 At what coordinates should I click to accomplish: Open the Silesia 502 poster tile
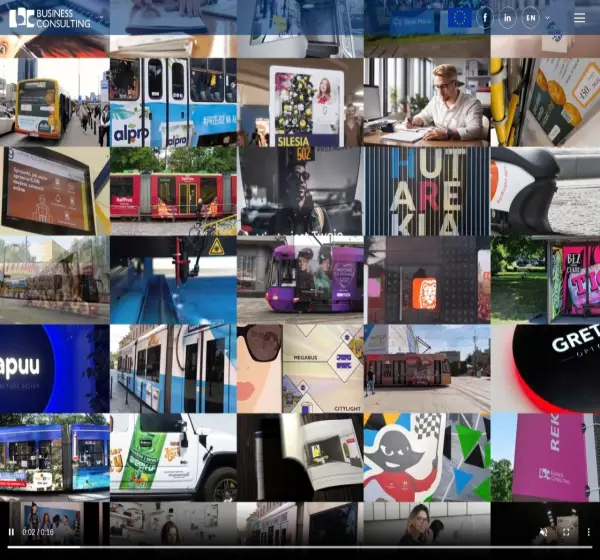click(x=300, y=102)
